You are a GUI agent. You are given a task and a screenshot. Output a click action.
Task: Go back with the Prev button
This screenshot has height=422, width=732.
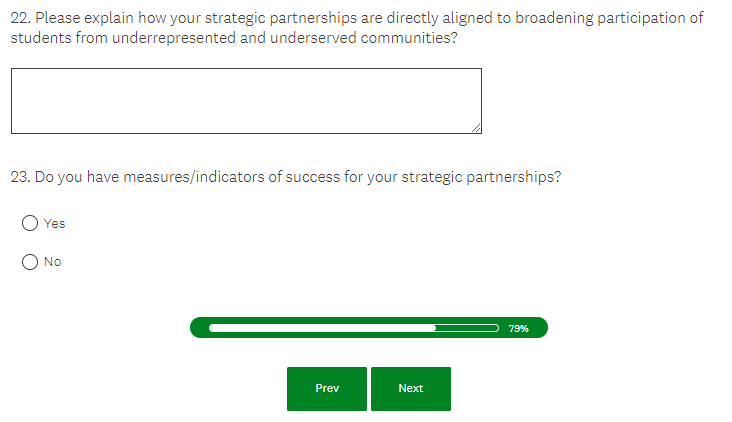pyautogui.click(x=327, y=389)
